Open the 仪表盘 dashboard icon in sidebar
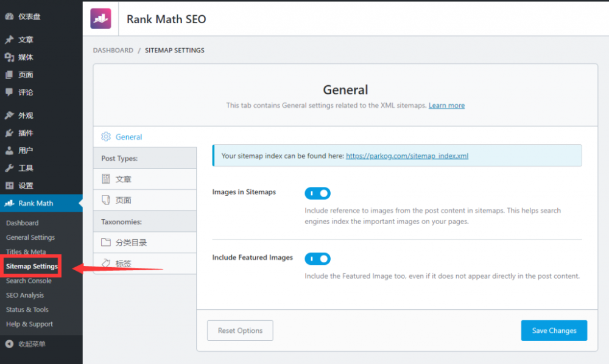This screenshot has width=609, height=364. coord(9,16)
